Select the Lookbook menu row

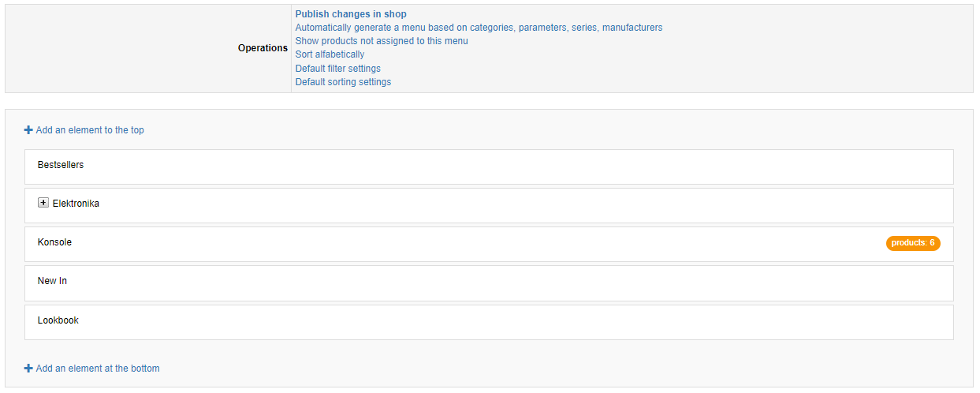click(489, 322)
